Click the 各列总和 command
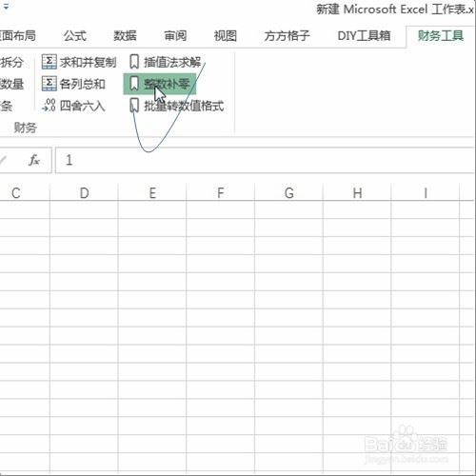 point(83,84)
